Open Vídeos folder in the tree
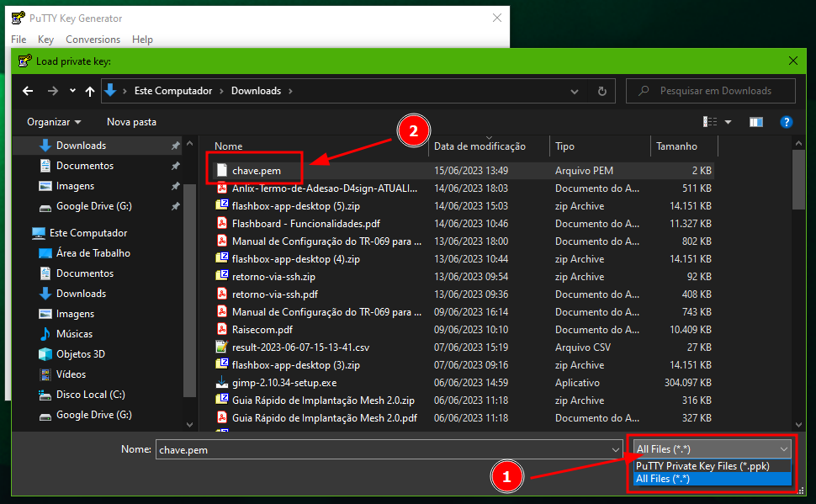This screenshot has height=504, width=816. click(x=71, y=374)
